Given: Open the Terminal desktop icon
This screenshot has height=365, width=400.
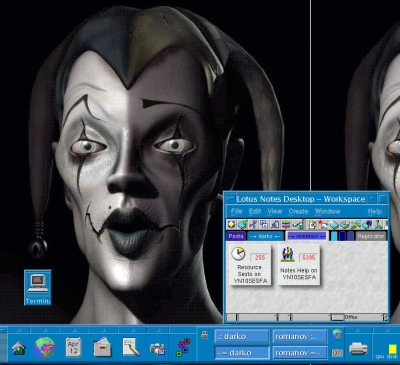Looking at the screenshot, I should click(x=38, y=287).
